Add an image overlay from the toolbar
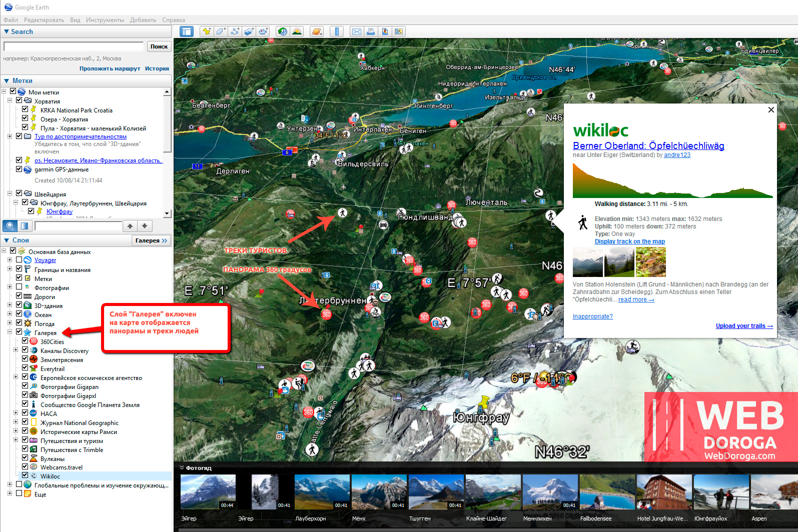 [249, 31]
